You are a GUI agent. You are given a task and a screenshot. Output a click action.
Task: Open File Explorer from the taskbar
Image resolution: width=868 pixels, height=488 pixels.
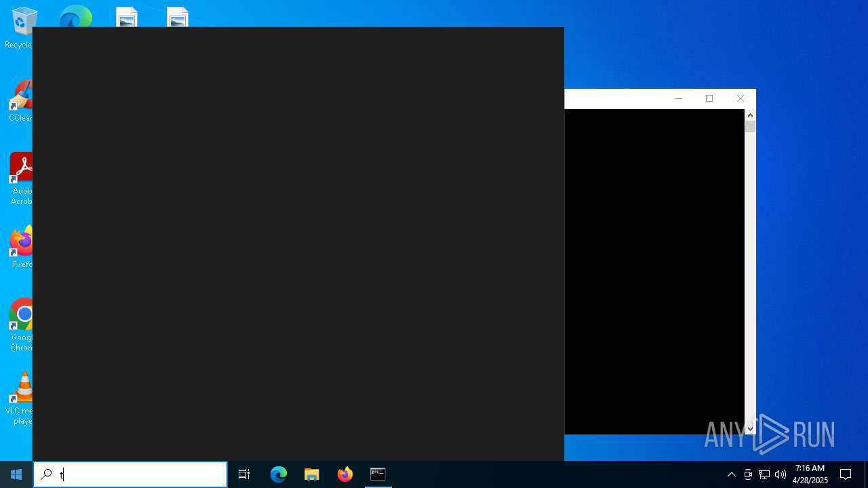312,474
